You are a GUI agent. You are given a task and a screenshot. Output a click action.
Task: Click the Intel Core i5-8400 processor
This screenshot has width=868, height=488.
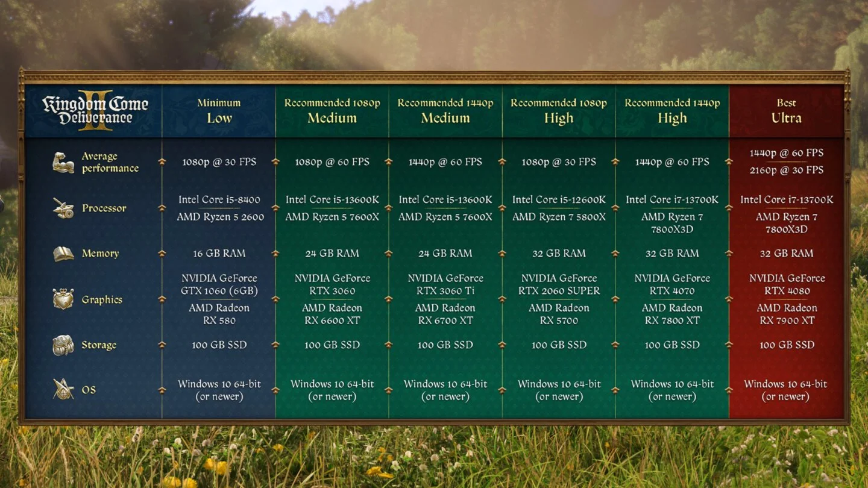219,199
